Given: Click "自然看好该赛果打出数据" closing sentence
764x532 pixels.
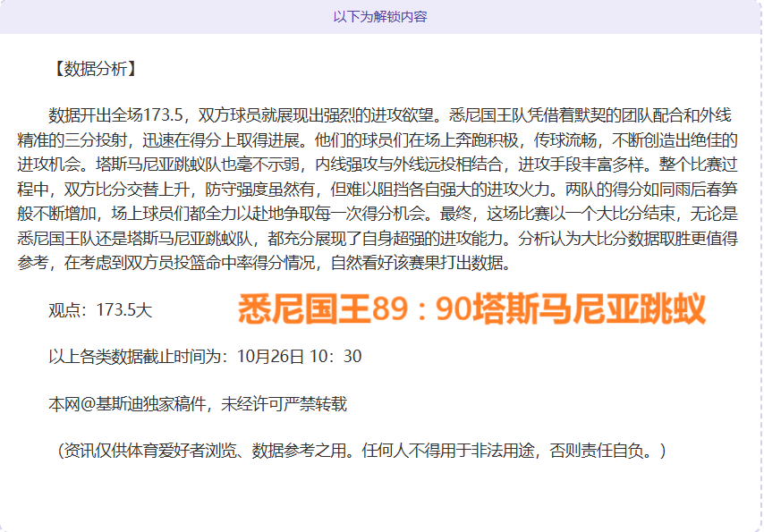Looking at the screenshot, I should [x=420, y=264].
